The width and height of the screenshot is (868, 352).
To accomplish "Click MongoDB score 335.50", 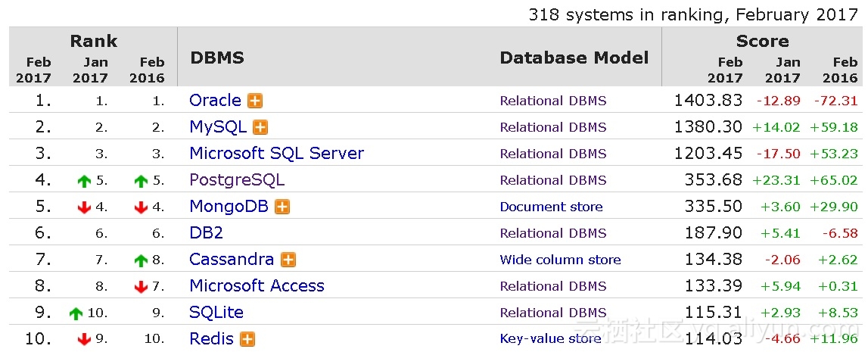I will pyautogui.click(x=713, y=207).
